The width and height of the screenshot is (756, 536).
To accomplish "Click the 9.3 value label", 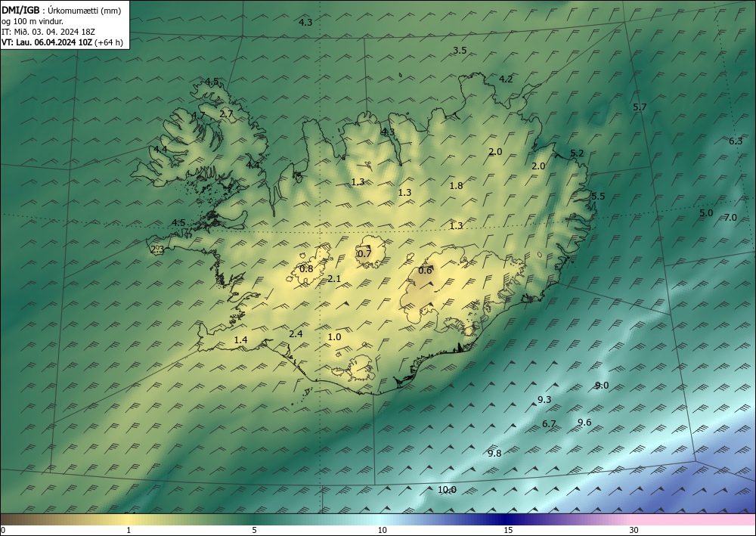I will point(544,400).
